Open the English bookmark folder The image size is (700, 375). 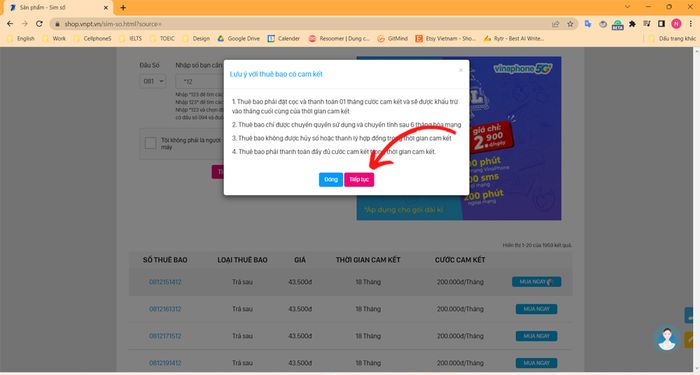point(21,39)
